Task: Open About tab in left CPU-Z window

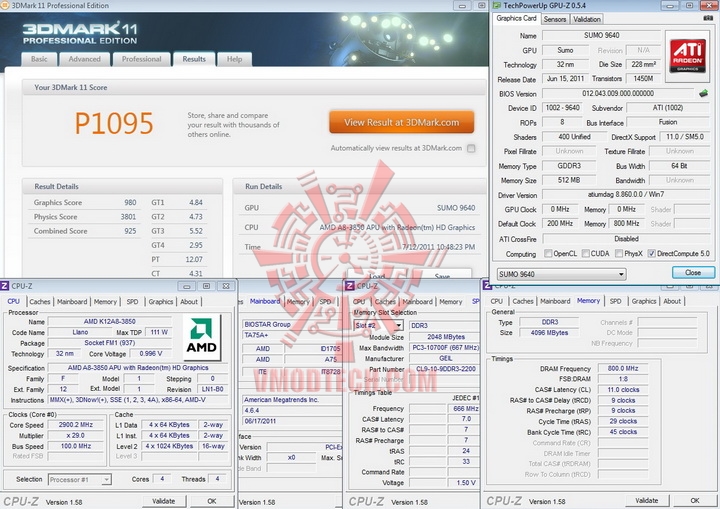Action: (189, 302)
